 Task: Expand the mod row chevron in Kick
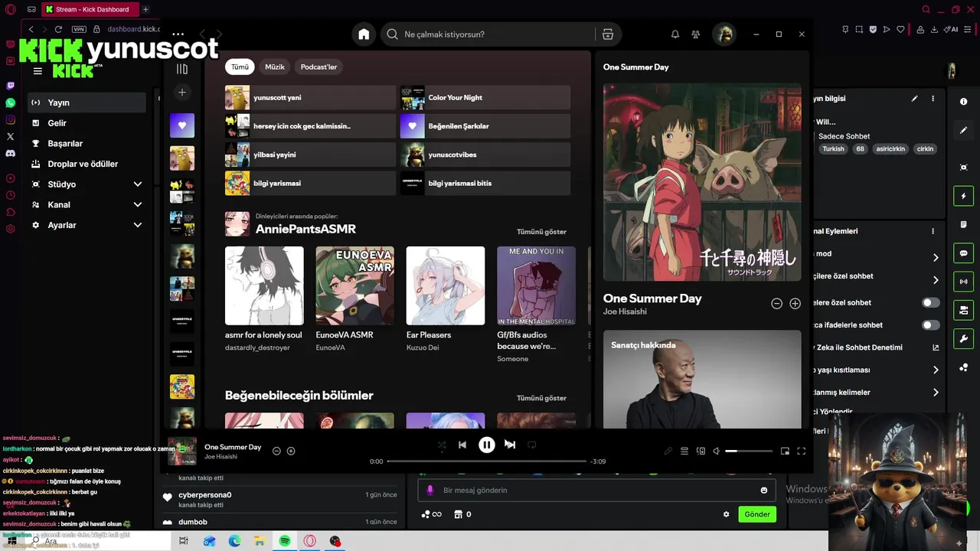click(936, 258)
